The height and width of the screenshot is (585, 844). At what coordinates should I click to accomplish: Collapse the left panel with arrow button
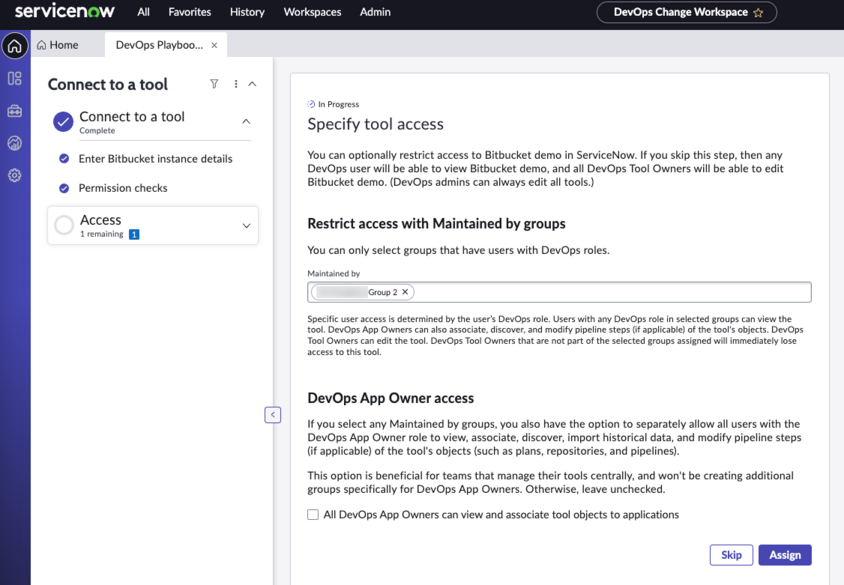point(273,414)
